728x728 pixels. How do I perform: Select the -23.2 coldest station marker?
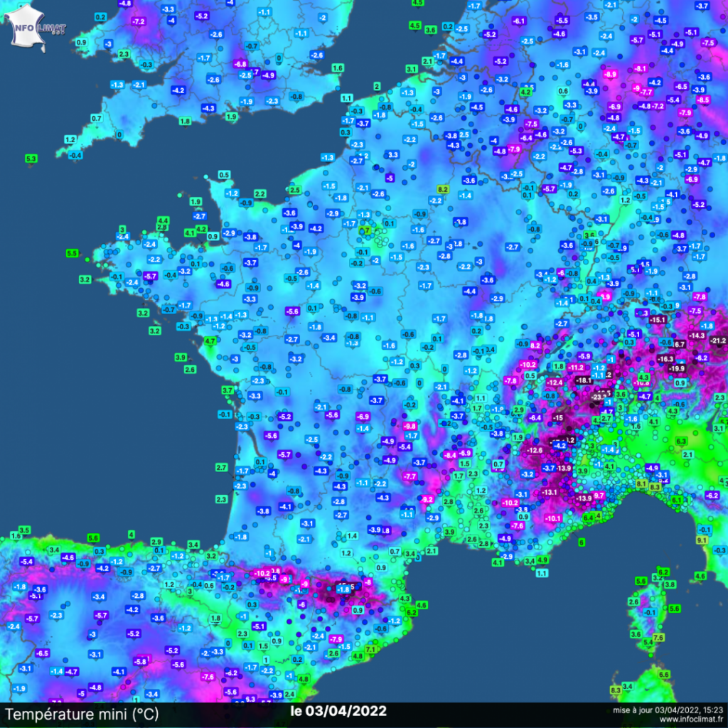[597, 397]
